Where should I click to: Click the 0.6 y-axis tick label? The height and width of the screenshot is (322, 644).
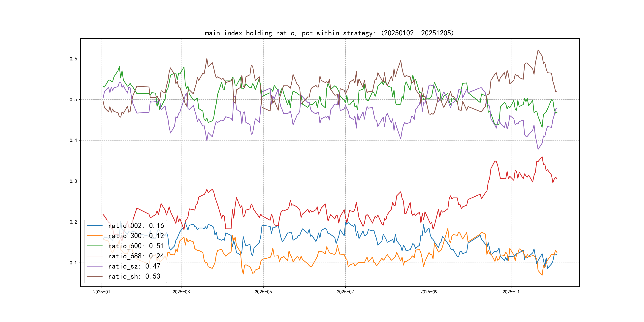point(73,59)
